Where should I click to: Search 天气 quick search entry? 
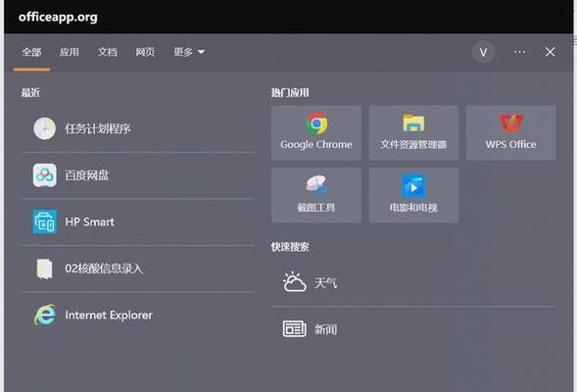413,282
